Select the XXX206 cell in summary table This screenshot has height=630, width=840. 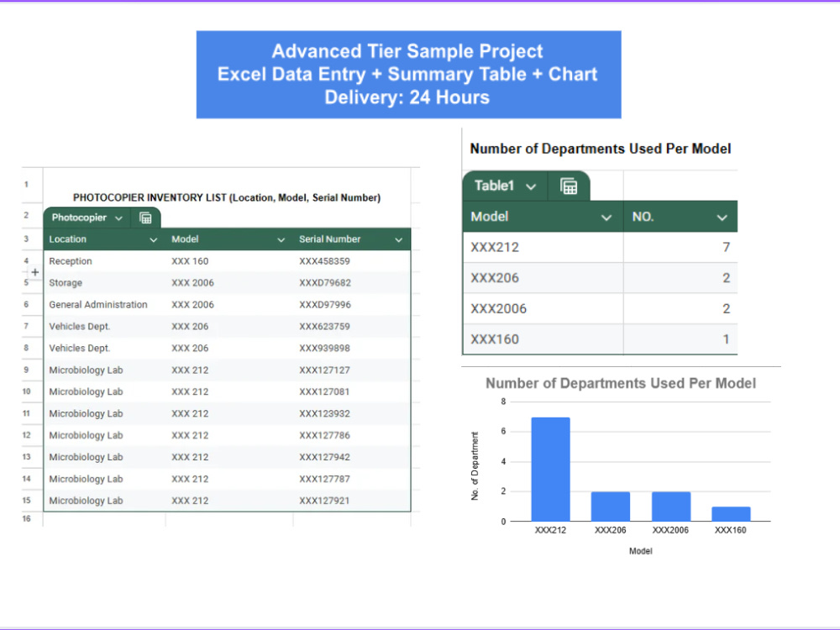tap(543, 278)
